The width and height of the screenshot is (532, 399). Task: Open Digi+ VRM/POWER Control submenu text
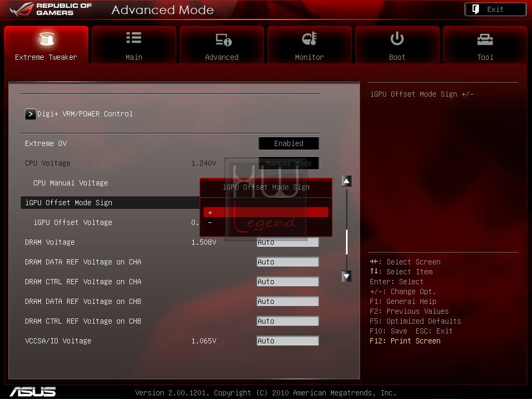[x=85, y=114]
